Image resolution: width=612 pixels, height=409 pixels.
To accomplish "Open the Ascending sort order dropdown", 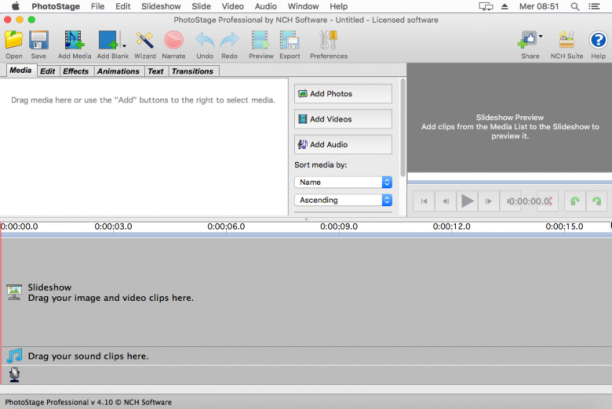I will [x=343, y=200].
